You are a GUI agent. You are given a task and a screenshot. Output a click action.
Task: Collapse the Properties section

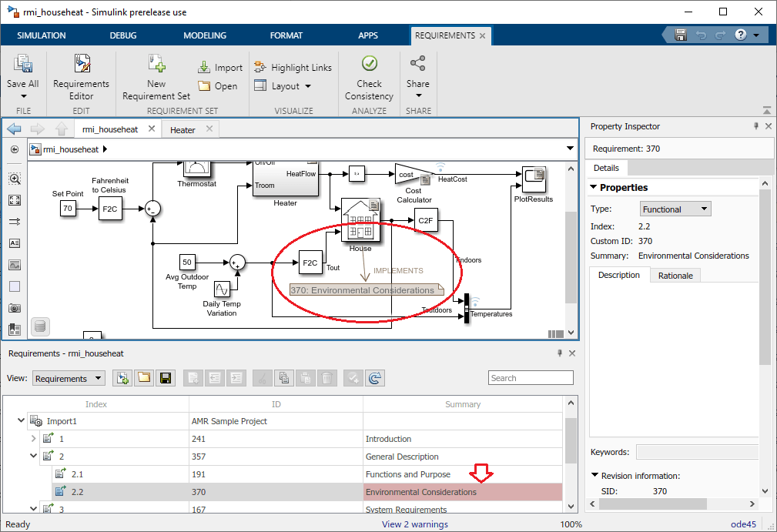point(594,187)
